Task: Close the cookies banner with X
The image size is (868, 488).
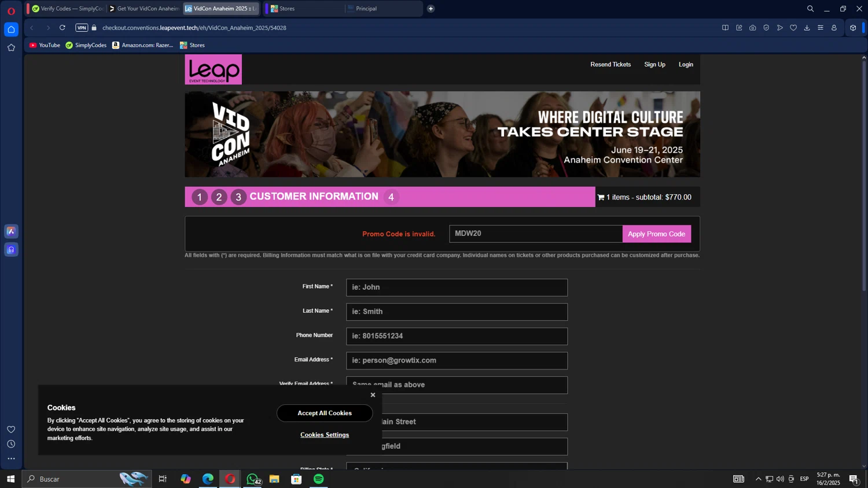Action: [x=373, y=395]
